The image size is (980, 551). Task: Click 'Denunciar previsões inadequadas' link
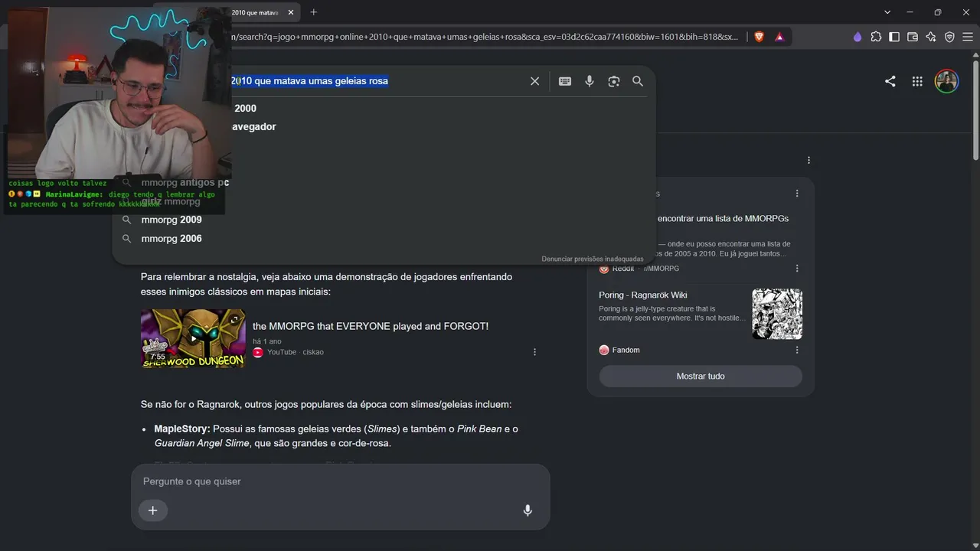click(593, 259)
